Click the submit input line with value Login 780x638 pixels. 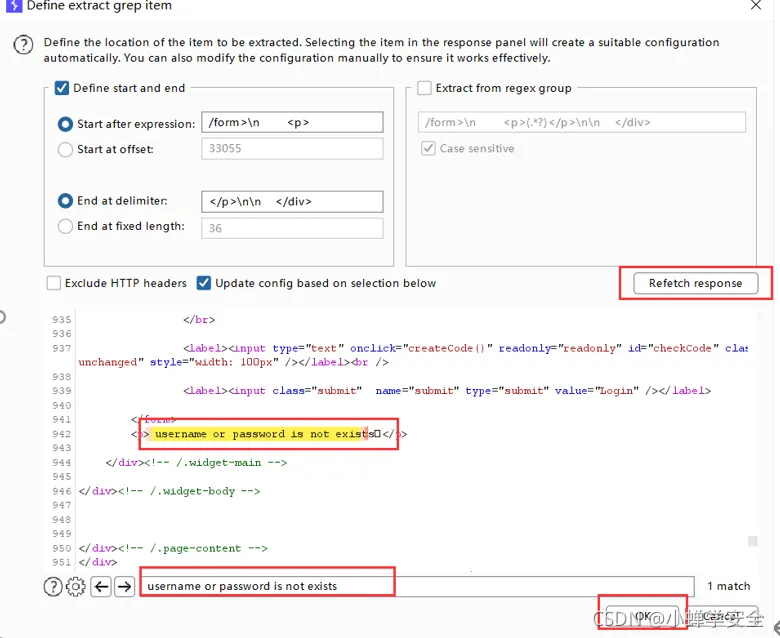447,391
